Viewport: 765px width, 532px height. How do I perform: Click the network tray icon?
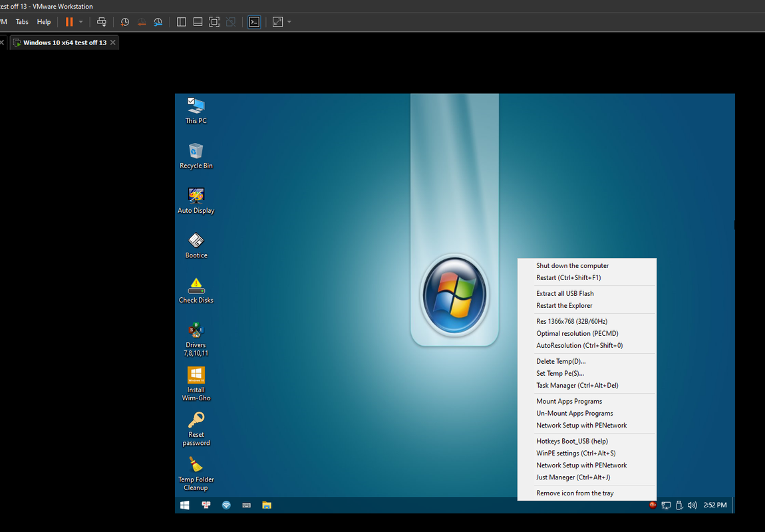tap(666, 505)
